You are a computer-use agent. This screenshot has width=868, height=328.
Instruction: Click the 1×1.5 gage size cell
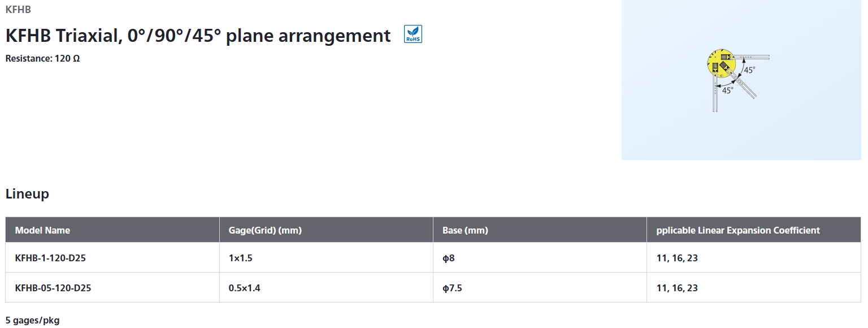(240, 258)
